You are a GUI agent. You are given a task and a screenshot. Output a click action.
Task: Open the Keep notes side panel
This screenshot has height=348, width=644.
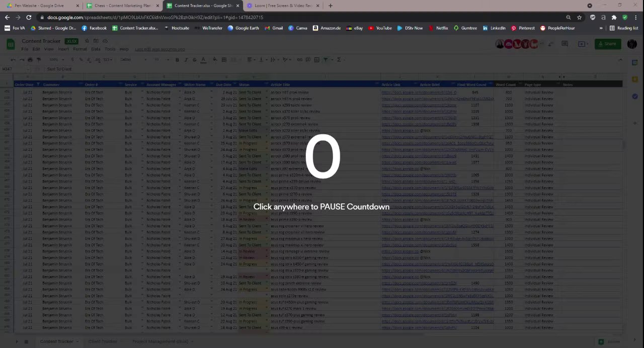(635, 79)
